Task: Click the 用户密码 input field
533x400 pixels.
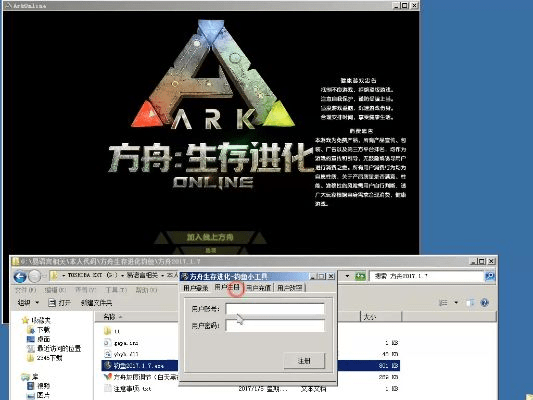Action: tap(275, 326)
